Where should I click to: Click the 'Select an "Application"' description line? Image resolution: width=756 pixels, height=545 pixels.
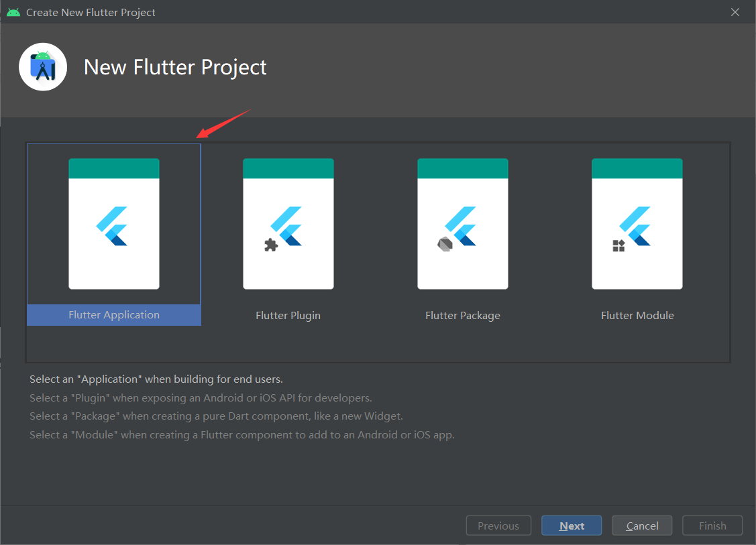[156, 379]
